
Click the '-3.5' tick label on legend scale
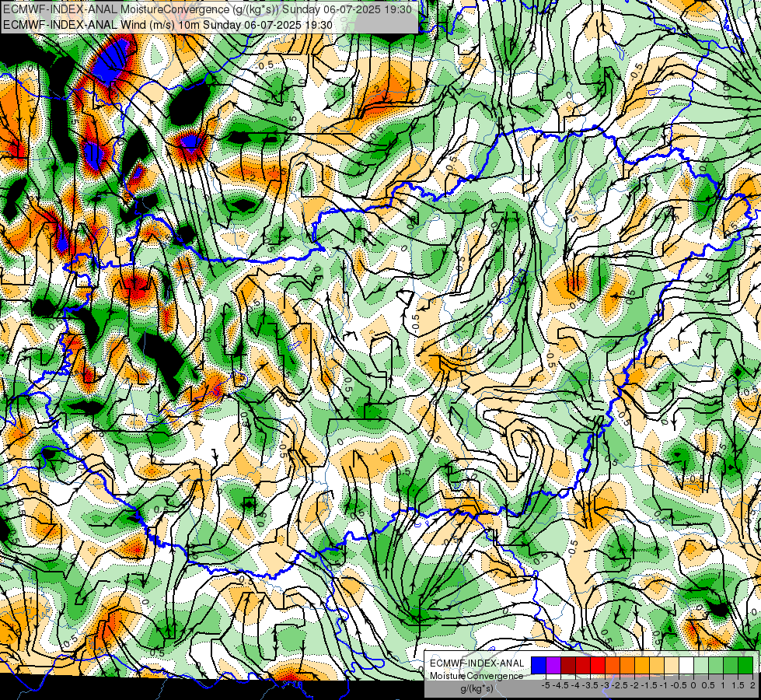tap(590, 685)
